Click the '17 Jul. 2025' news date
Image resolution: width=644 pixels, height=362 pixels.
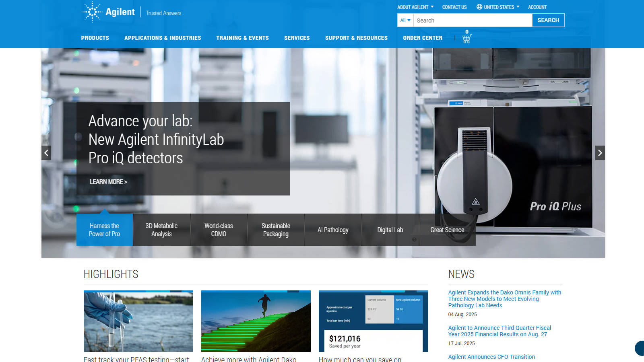[x=462, y=343]
